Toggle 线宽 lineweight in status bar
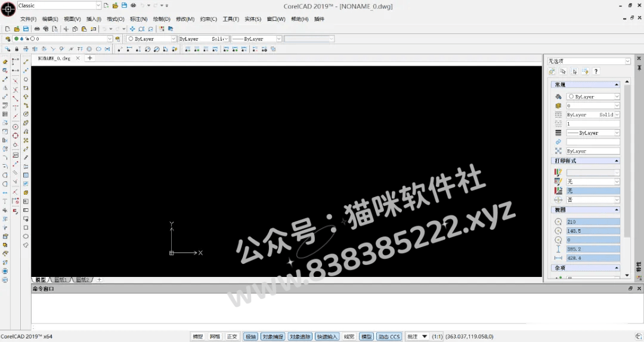 349,336
